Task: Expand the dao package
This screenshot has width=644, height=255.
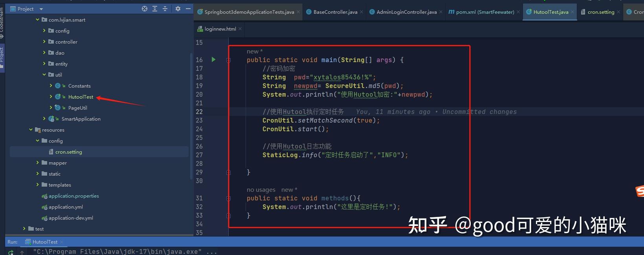Action: (44, 53)
